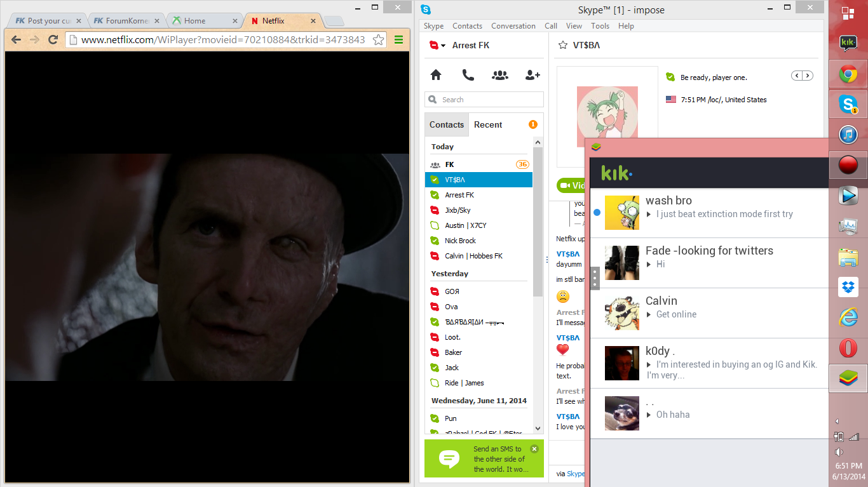Click the Skype contact list scroll-up arrow
The height and width of the screenshot is (487, 868).
tap(538, 142)
